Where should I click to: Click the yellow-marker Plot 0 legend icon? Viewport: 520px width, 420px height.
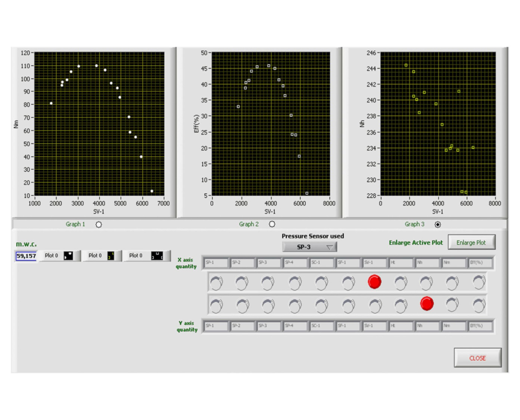pyautogui.click(x=111, y=256)
